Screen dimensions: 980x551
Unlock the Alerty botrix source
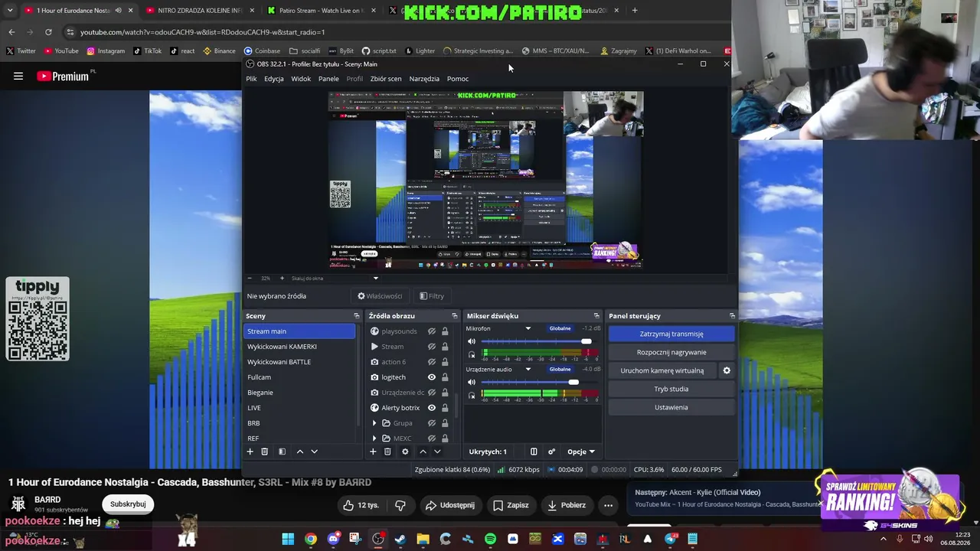click(x=445, y=408)
